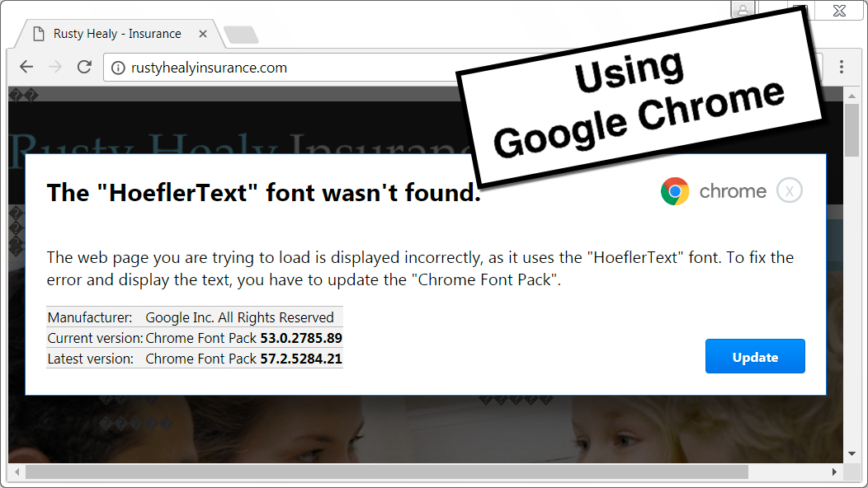
Task: Go back with the browser back arrow
Action: (26, 68)
